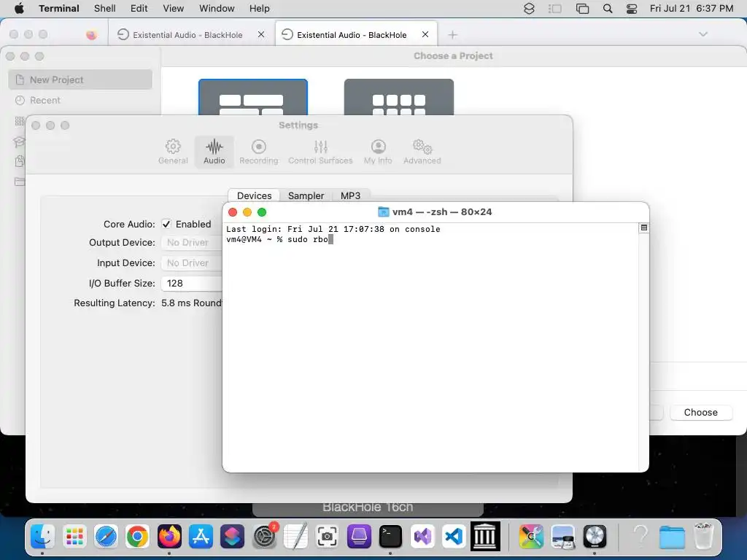Select New Project in the sidebar

80,79
